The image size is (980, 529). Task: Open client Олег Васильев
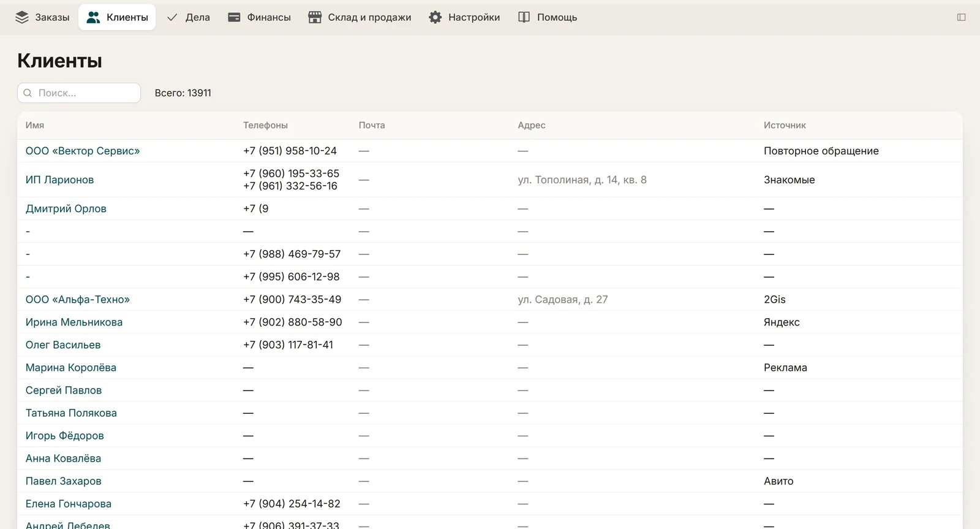point(63,344)
